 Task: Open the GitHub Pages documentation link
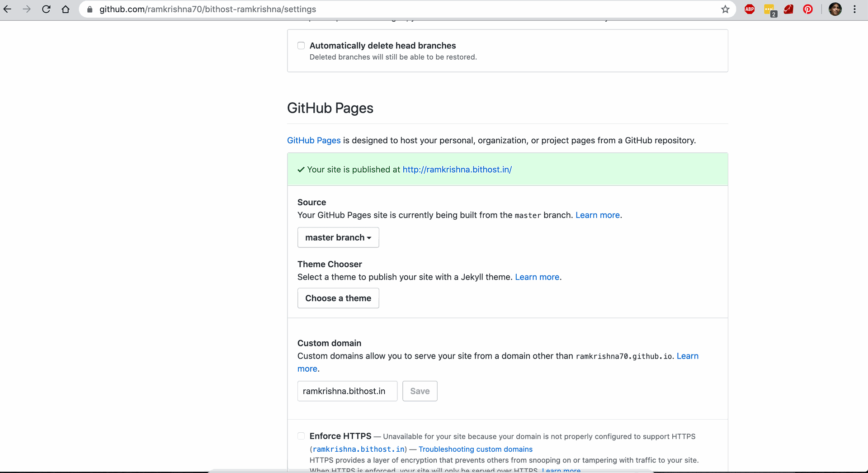coord(314,140)
